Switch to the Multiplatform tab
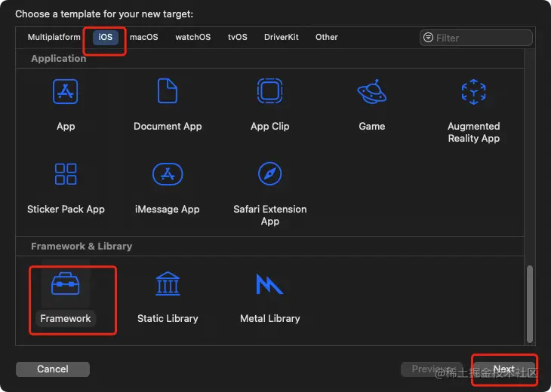The width and height of the screenshot is (551, 392). [x=54, y=37]
